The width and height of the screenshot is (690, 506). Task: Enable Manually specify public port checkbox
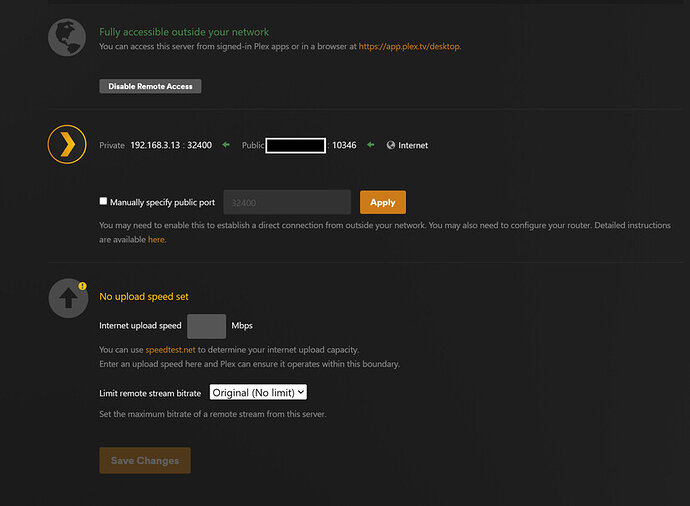pos(103,201)
